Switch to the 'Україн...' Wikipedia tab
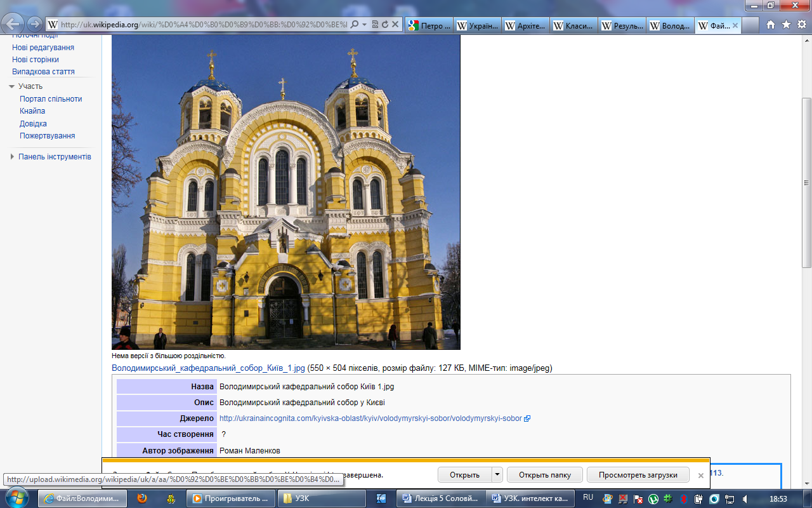Screen dimensions: 812x508 [478, 25]
